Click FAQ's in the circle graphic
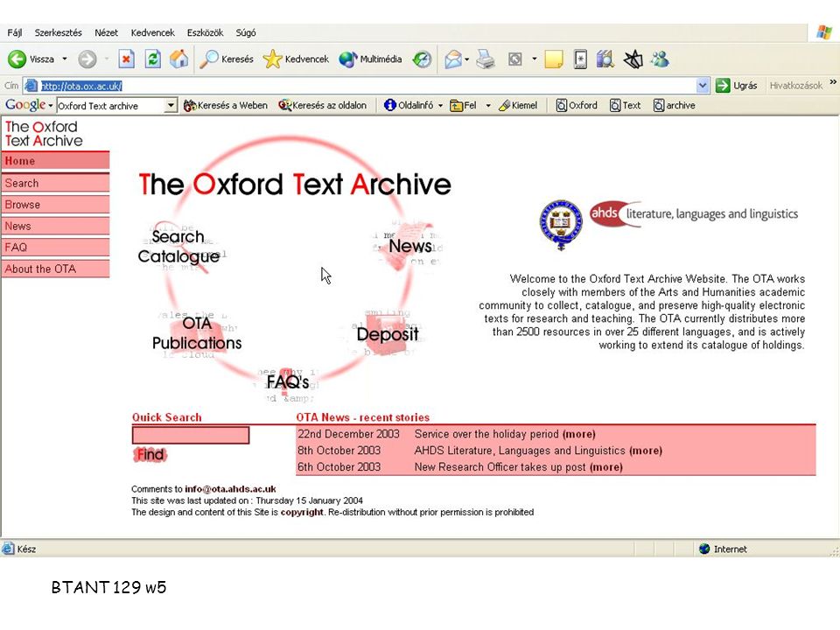This screenshot has width=840, height=630. (x=288, y=381)
